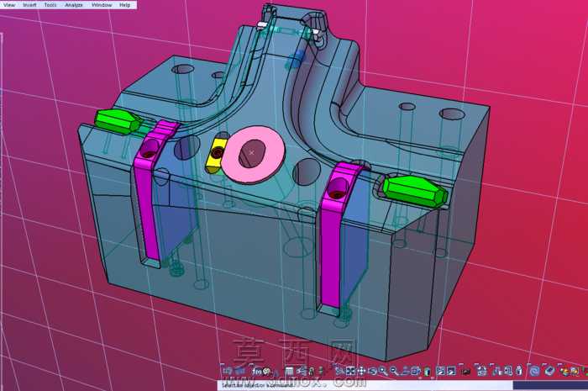Open the Tools menu
The width and height of the screenshot is (588, 391).
pos(50,5)
